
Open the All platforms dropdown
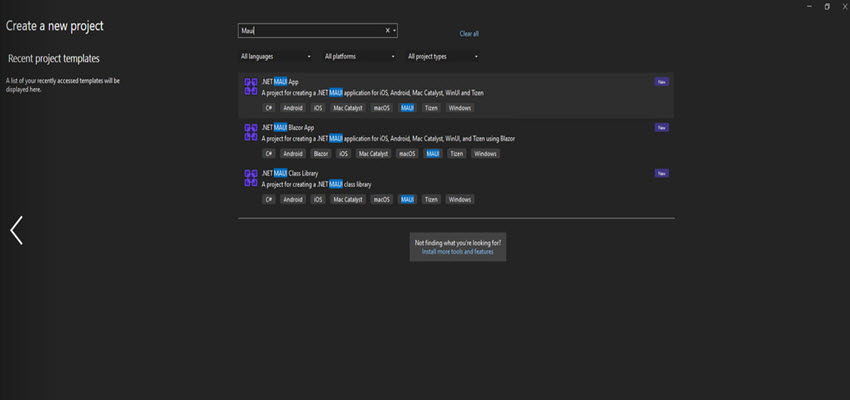(x=360, y=56)
